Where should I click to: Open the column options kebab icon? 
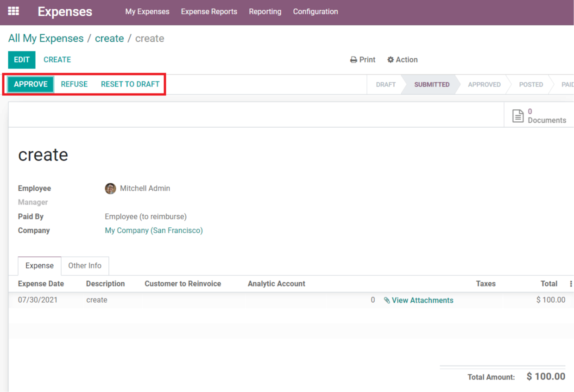point(571,284)
